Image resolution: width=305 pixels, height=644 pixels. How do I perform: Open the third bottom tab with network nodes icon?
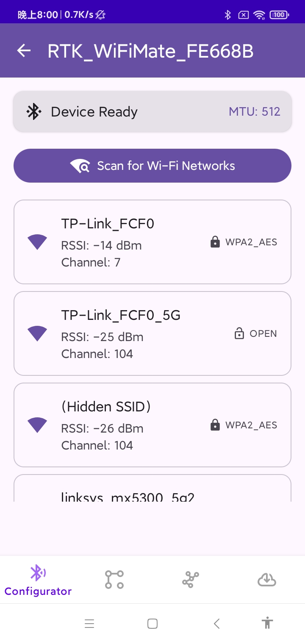pos(191,580)
